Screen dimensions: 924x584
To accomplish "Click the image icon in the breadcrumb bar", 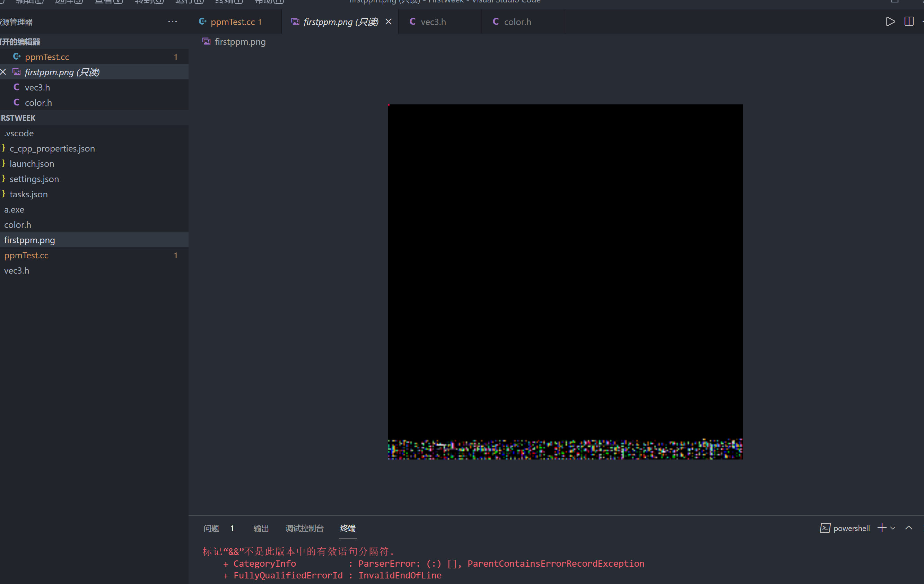I will pos(207,42).
